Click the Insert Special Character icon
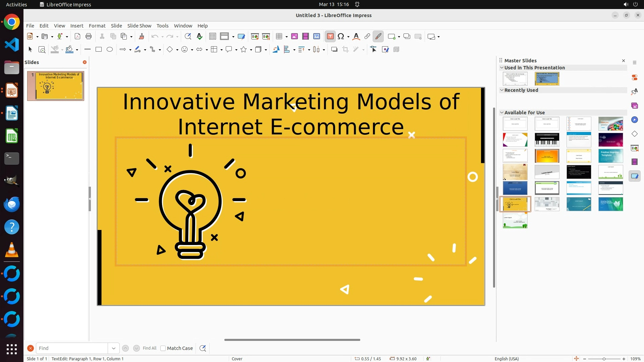The height and width of the screenshot is (362, 644). (341, 37)
